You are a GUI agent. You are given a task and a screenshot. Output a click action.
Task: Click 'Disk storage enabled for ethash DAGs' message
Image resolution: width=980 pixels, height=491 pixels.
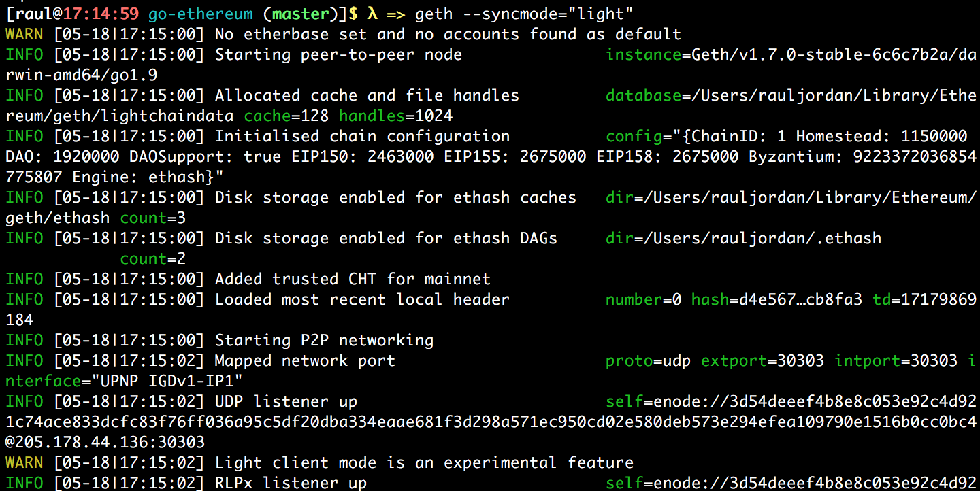[x=386, y=238]
